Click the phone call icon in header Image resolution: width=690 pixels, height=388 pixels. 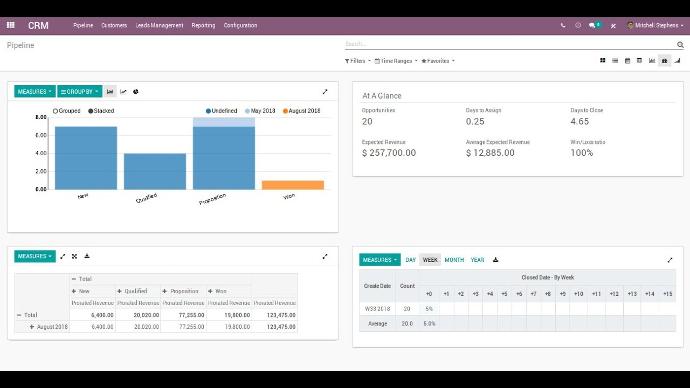point(563,26)
